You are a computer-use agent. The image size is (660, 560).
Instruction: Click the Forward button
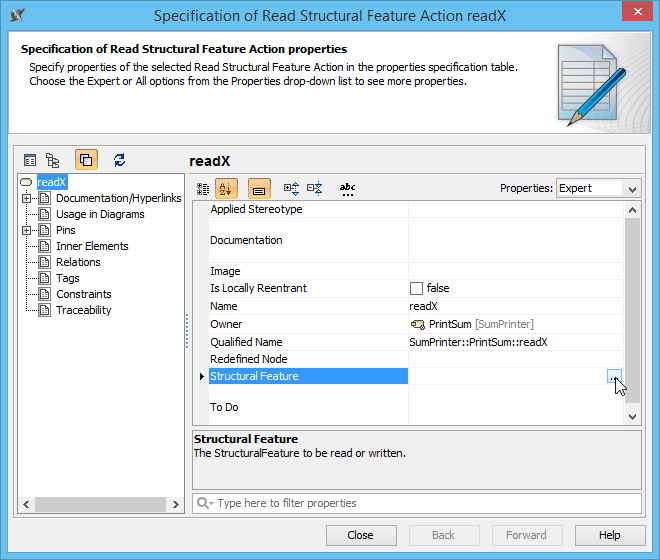pyautogui.click(x=527, y=535)
